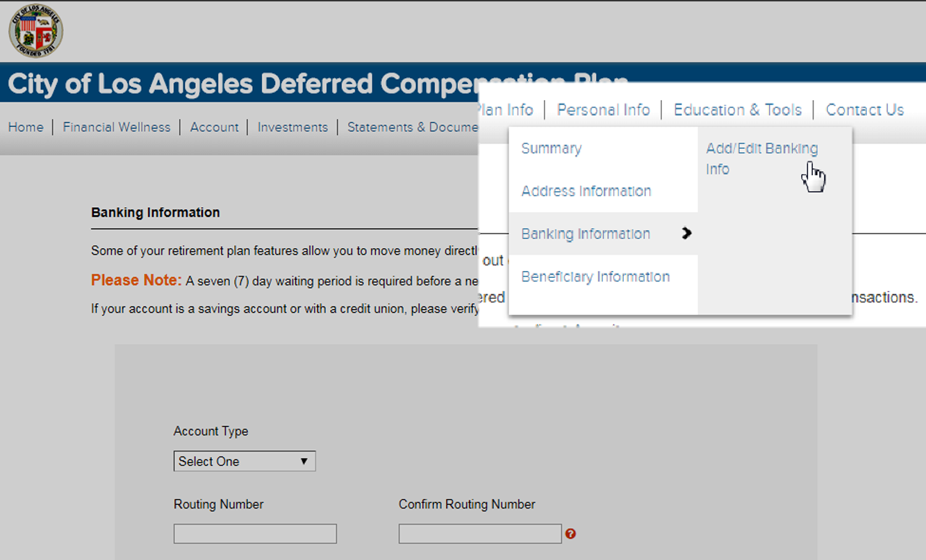
Task: Open the Personal Info menu
Action: coord(604,110)
